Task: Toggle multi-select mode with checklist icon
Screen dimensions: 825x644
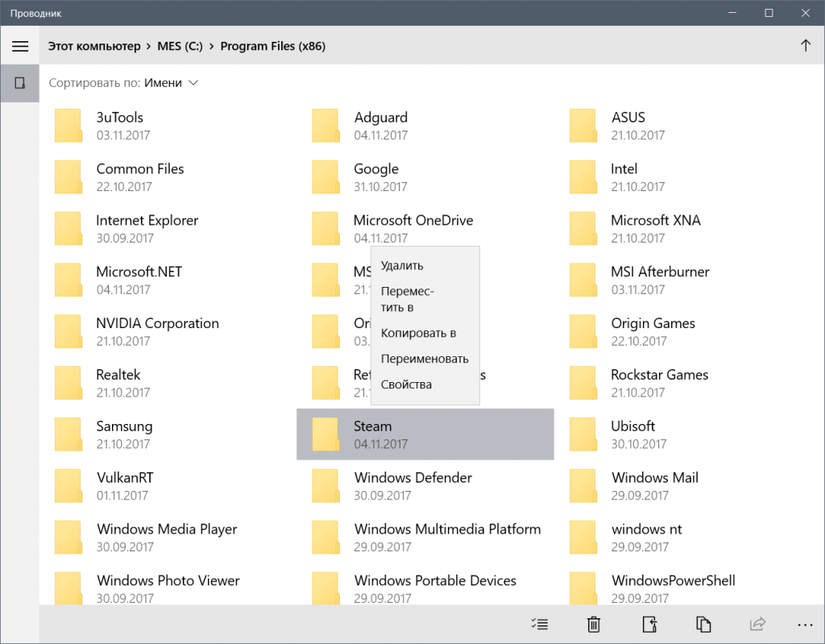Action: click(540, 624)
